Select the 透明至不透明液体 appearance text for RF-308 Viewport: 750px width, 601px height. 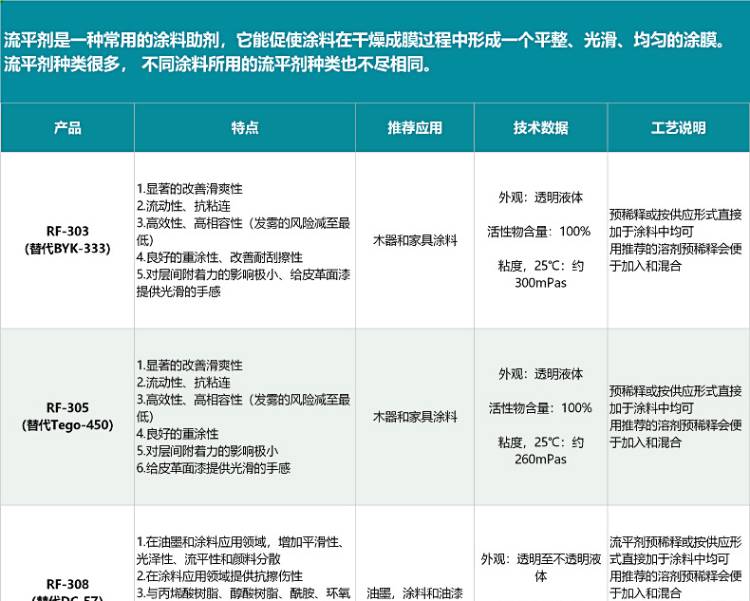[541, 567]
